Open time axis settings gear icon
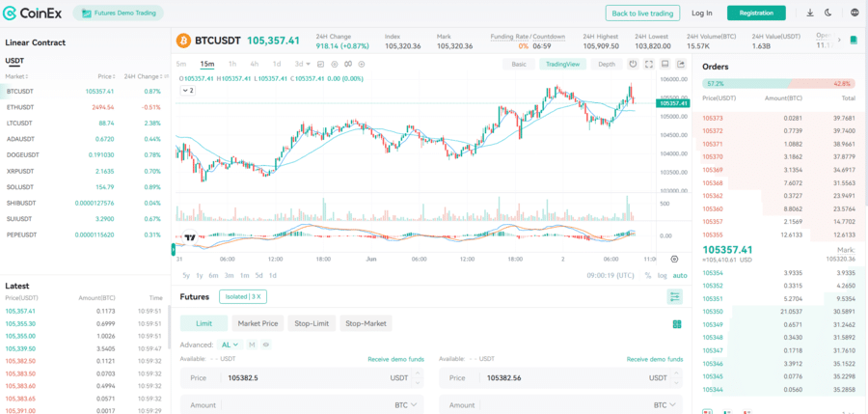Image resolution: width=868 pixels, height=414 pixels. (674, 259)
